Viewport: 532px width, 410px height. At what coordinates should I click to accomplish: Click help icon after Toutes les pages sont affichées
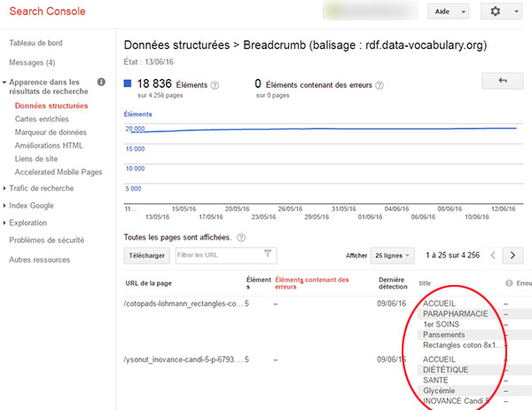point(241,238)
